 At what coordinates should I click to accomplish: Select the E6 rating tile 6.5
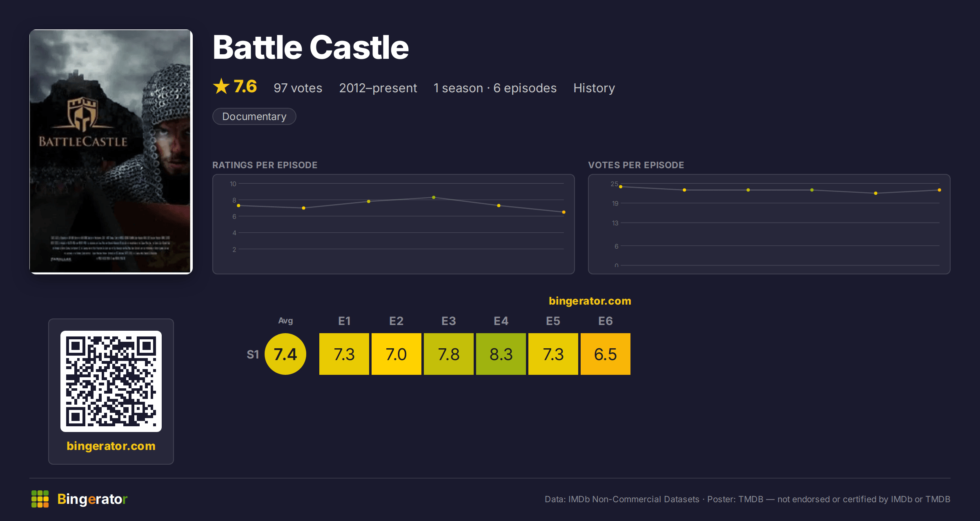[606, 354]
